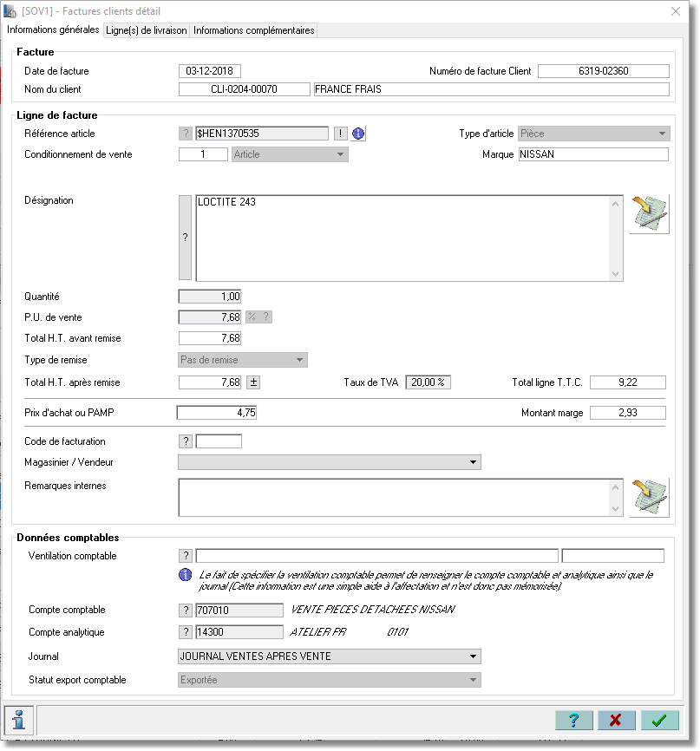
Task: Click the Compte comptable field 707010
Action: (239, 611)
